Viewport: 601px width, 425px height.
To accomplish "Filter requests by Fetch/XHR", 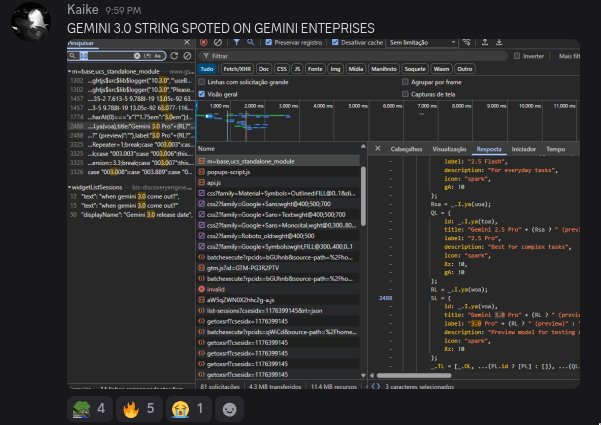I will point(236,69).
